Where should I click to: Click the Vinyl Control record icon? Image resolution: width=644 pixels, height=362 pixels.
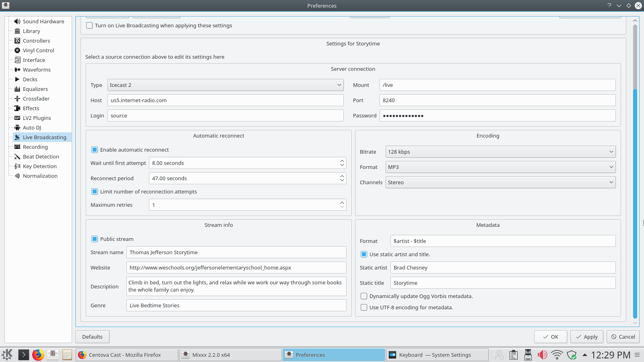point(17,50)
